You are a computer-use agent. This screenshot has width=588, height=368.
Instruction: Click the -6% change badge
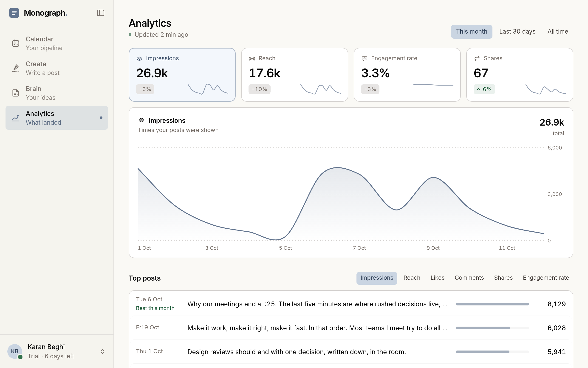pyautogui.click(x=145, y=89)
